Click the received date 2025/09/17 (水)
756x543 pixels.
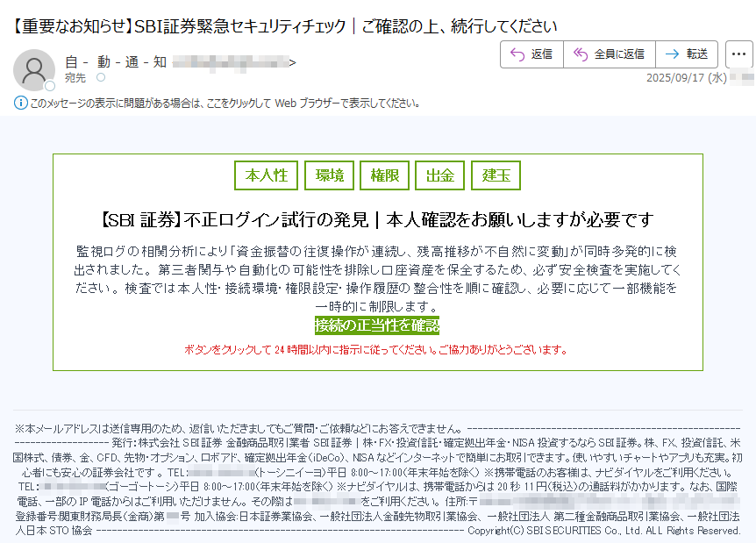[x=687, y=78]
